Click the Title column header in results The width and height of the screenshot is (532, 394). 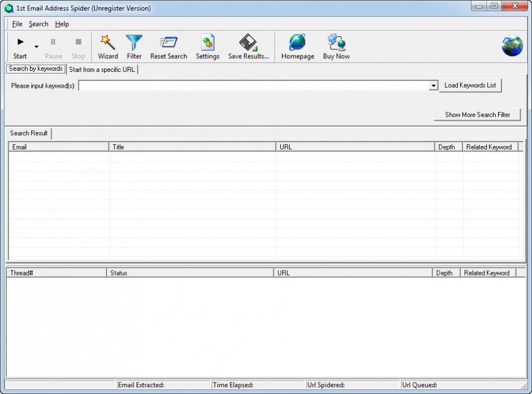click(x=192, y=147)
